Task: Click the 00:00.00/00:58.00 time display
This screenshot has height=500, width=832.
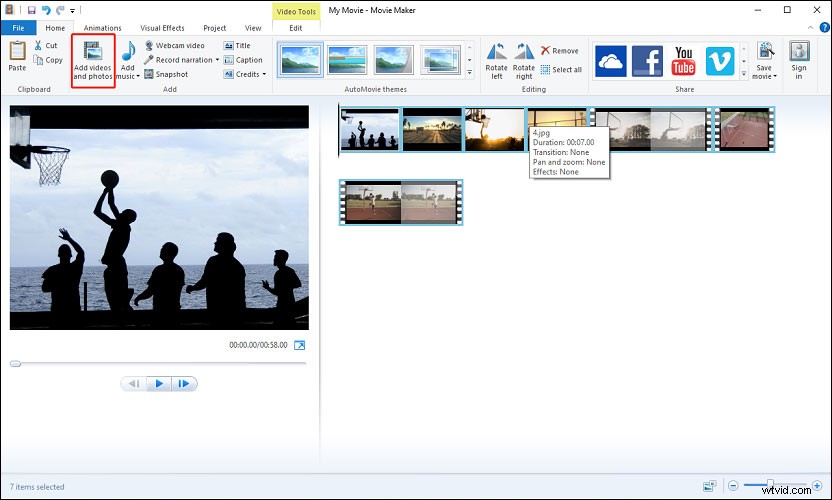Action: coord(258,345)
